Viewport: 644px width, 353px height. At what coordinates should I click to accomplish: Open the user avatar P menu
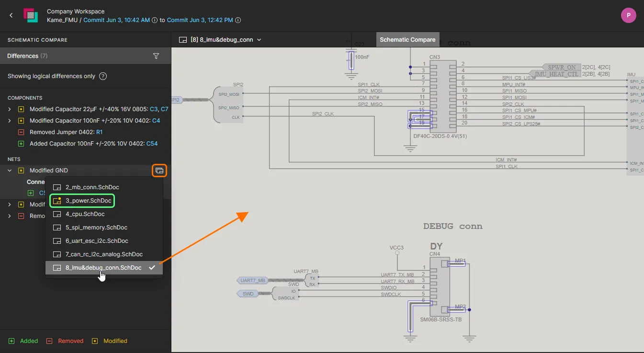pyautogui.click(x=628, y=15)
